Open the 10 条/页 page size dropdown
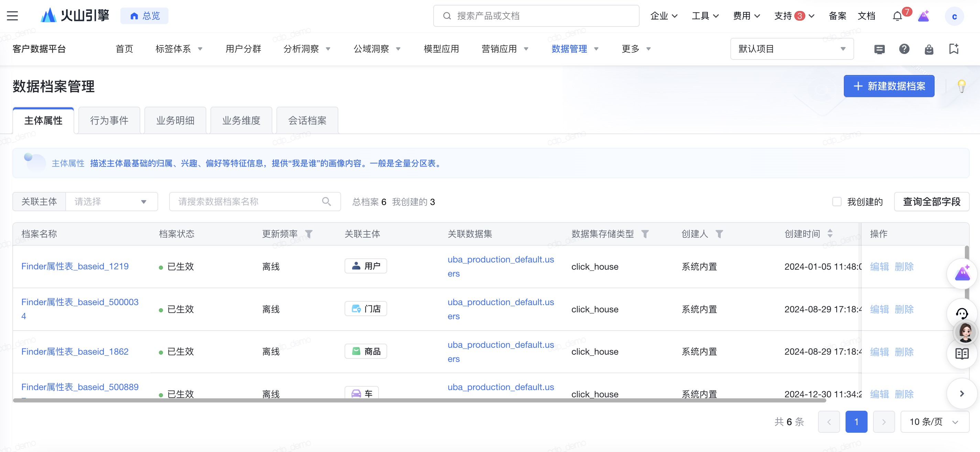The image size is (980, 452). click(x=934, y=422)
